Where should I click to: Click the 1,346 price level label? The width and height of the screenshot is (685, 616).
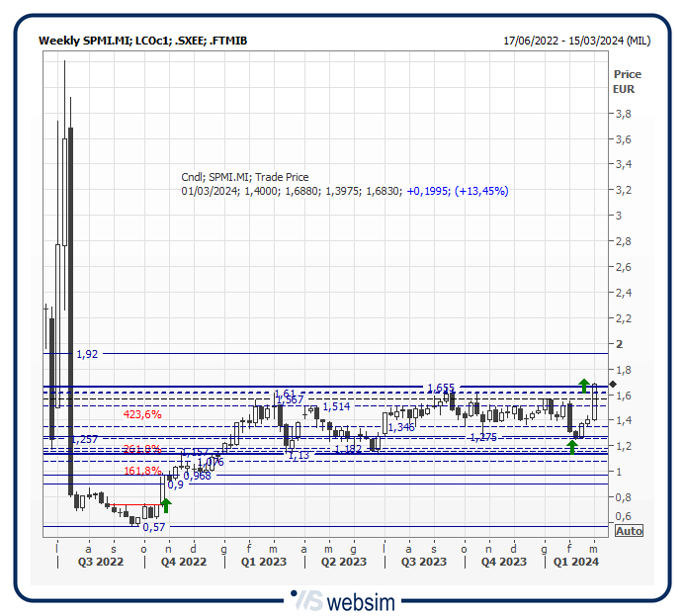(x=401, y=427)
